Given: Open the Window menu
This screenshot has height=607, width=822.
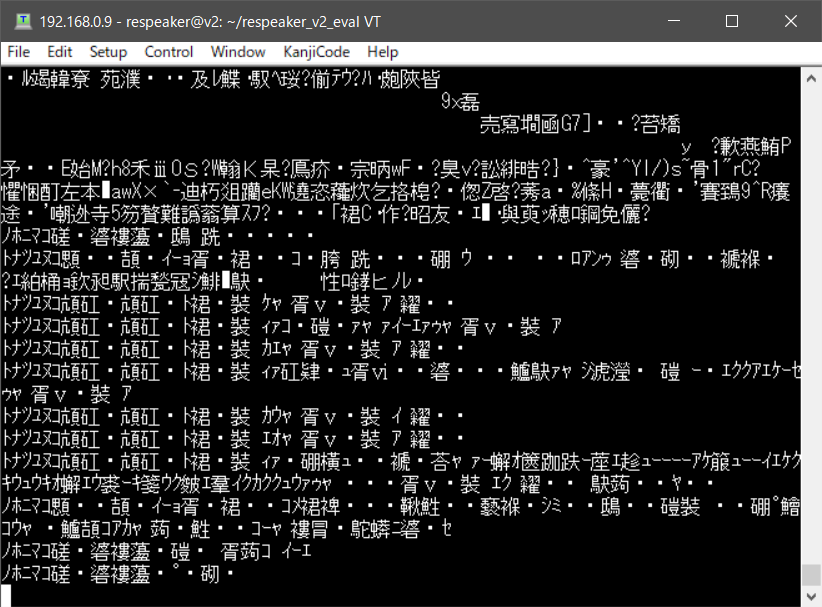Looking at the screenshot, I should [238, 52].
